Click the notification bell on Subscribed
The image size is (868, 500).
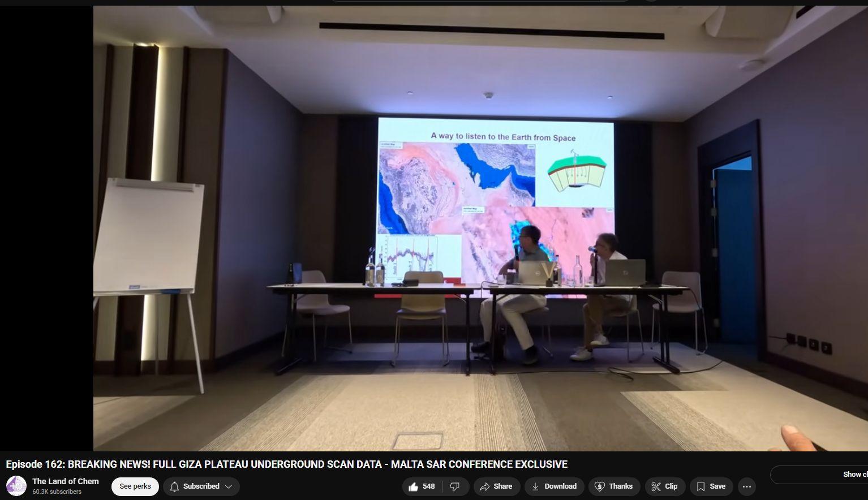click(175, 486)
